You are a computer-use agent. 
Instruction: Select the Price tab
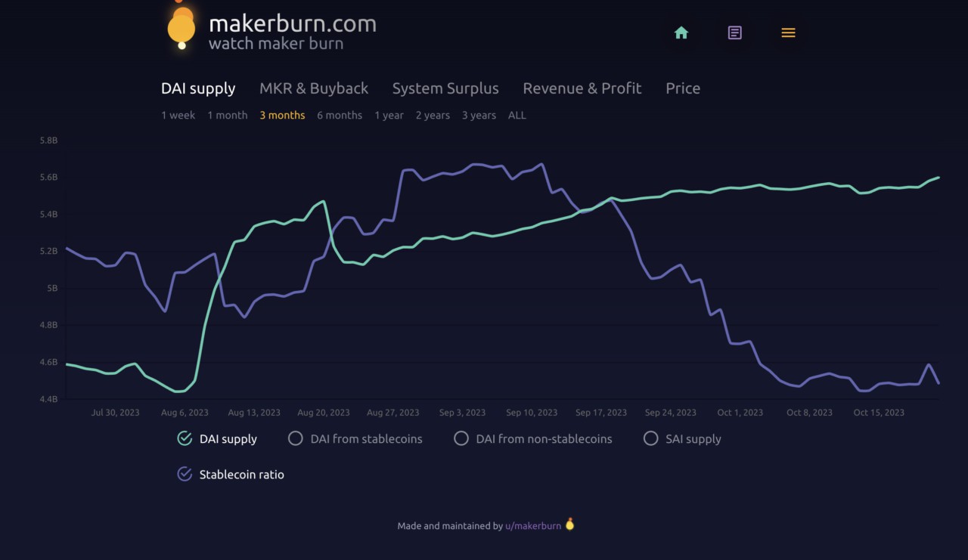pos(682,88)
